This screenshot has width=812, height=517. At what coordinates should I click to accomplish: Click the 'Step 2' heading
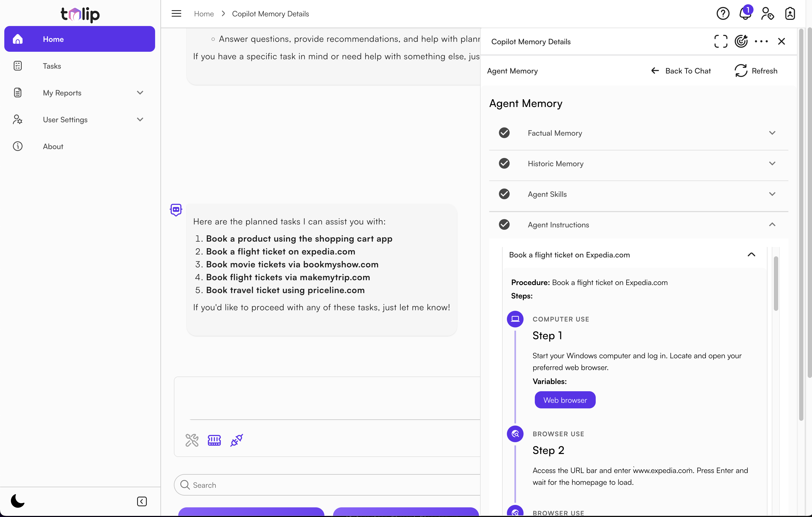coord(548,450)
